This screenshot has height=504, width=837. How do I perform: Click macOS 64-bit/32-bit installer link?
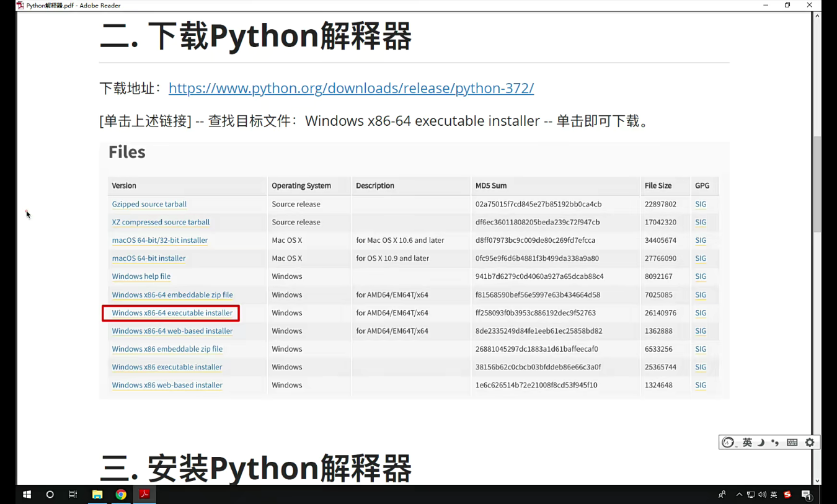pyautogui.click(x=159, y=240)
